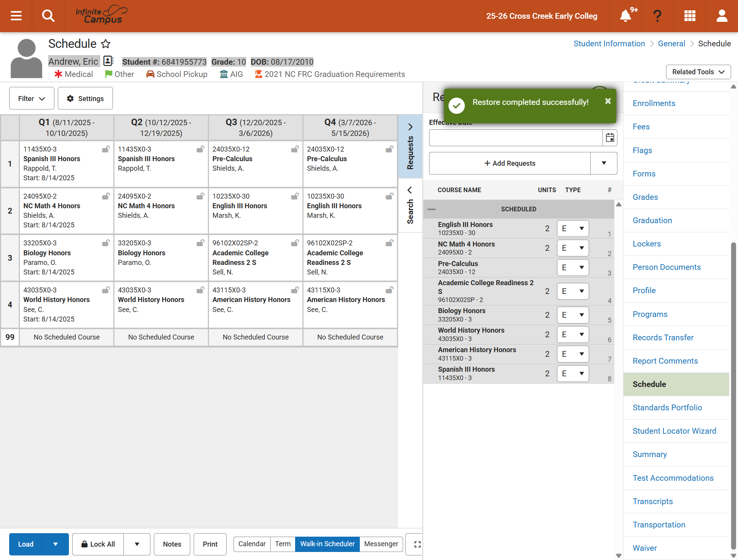The width and height of the screenshot is (738, 560).
Task: Open the Related Tools dropdown
Action: [698, 72]
